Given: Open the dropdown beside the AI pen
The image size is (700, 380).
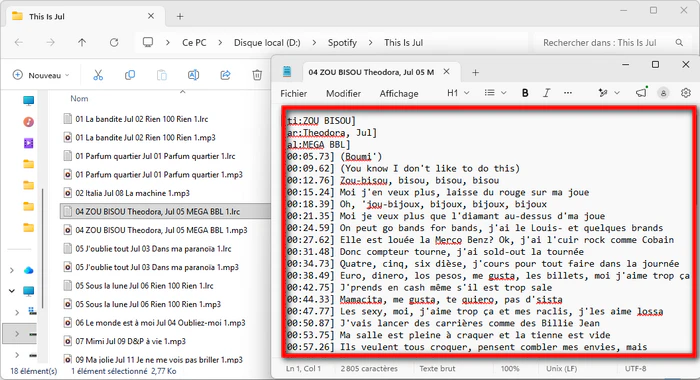Looking at the screenshot, I should pyautogui.click(x=617, y=93).
